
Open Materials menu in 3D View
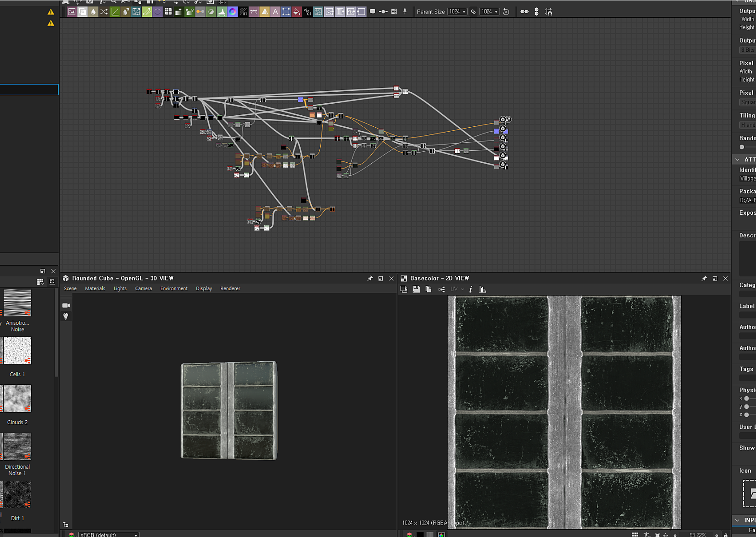click(95, 288)
